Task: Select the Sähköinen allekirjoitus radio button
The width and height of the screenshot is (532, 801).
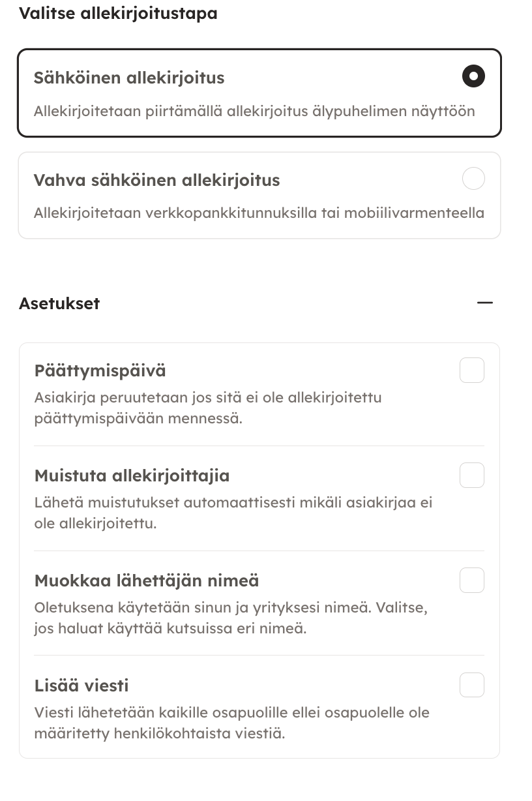Action: pyautogui.click(x=473, y=77)
